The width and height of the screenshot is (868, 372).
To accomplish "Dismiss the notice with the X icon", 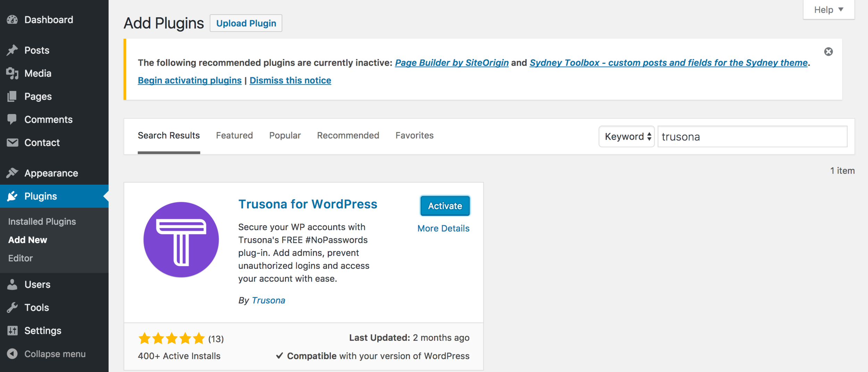I will [828, 52].
